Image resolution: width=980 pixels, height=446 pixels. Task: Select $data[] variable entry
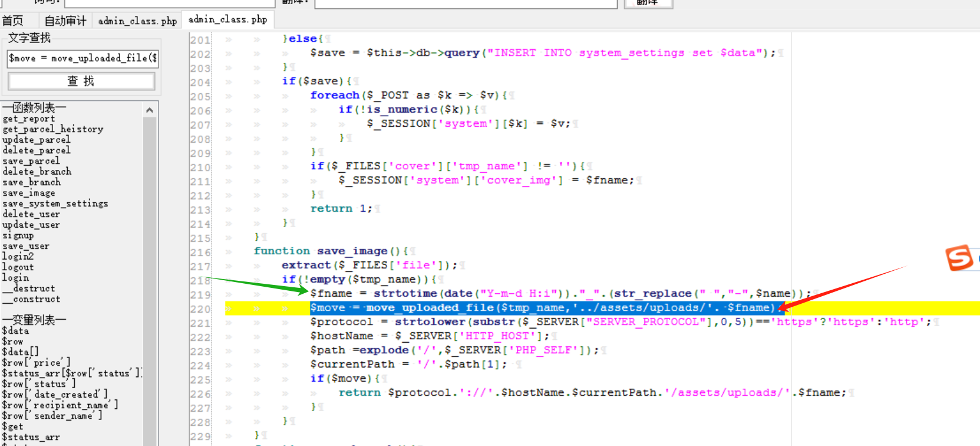click(x=20, y=352)
